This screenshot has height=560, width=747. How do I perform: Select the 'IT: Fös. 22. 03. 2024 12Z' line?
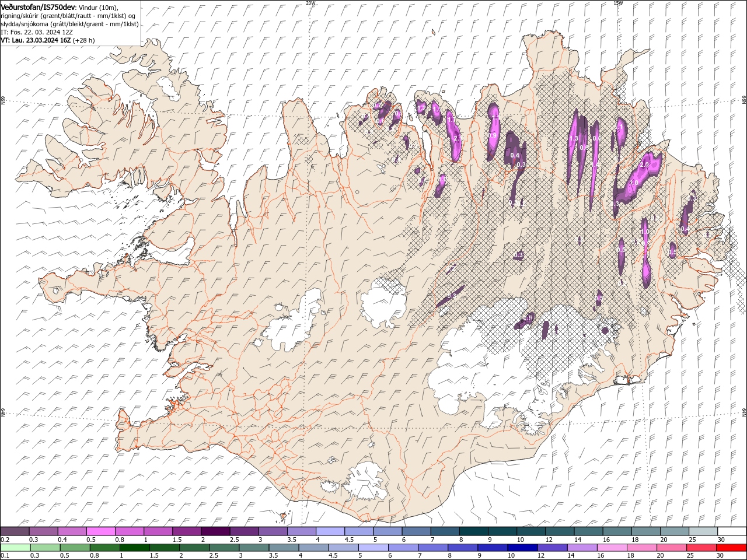click(x=36, y=32)
